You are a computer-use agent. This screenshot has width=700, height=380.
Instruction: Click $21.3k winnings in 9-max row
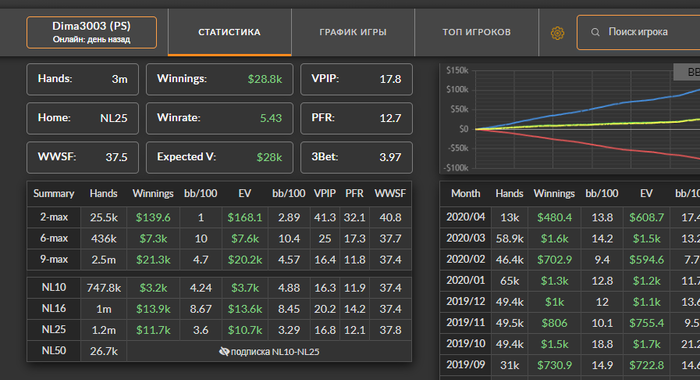click(153, 260)
